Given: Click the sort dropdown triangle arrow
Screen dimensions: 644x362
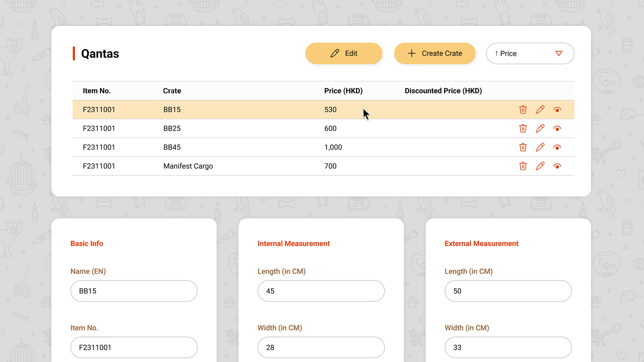Looking at the screenshot, I should pos(559,53).
